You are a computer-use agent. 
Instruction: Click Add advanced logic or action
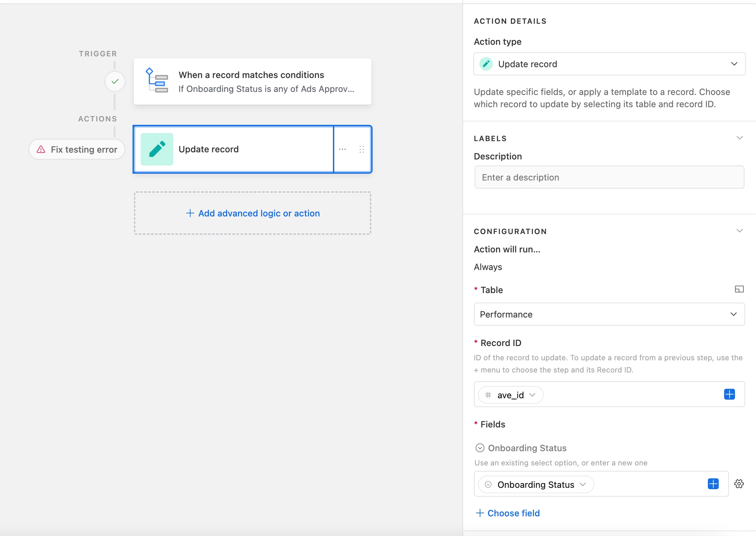click(253, 213)
